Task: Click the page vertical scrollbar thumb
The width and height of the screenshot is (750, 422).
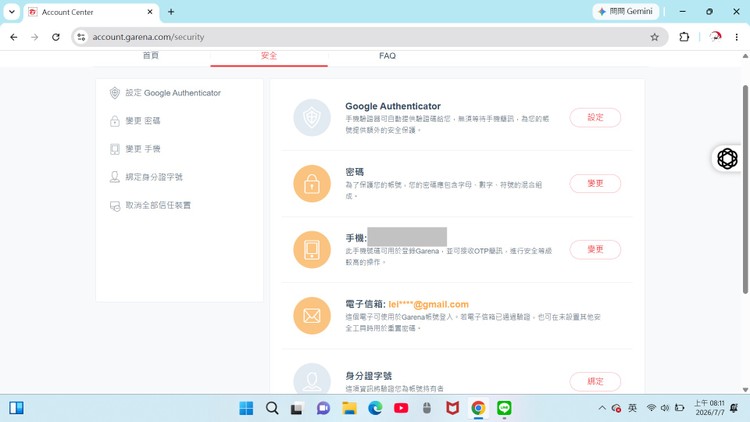Action: pyautogui.click(x=745, y=189)
